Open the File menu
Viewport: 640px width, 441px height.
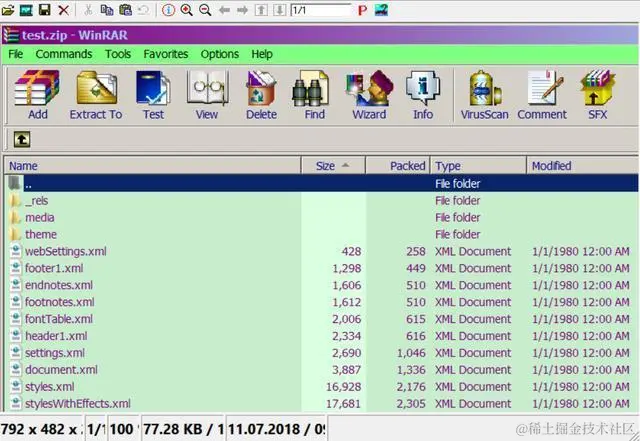pyautogui.click(x=16, y=54)
